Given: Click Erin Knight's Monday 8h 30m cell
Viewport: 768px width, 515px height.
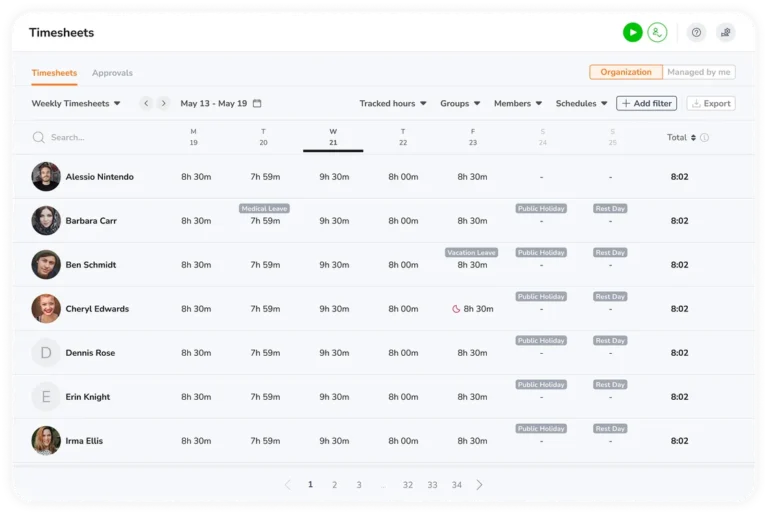Looking at the screenshot, I should coord(196,397).
